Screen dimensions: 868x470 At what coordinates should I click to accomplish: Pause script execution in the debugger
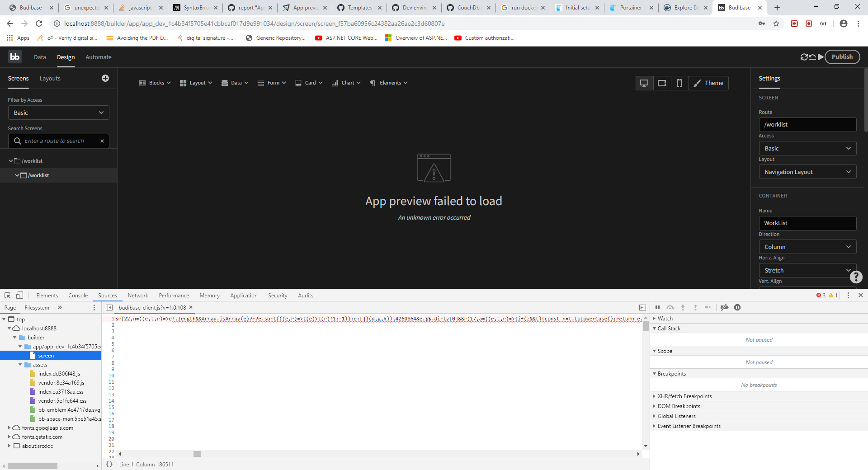click(x=657, y=307)
